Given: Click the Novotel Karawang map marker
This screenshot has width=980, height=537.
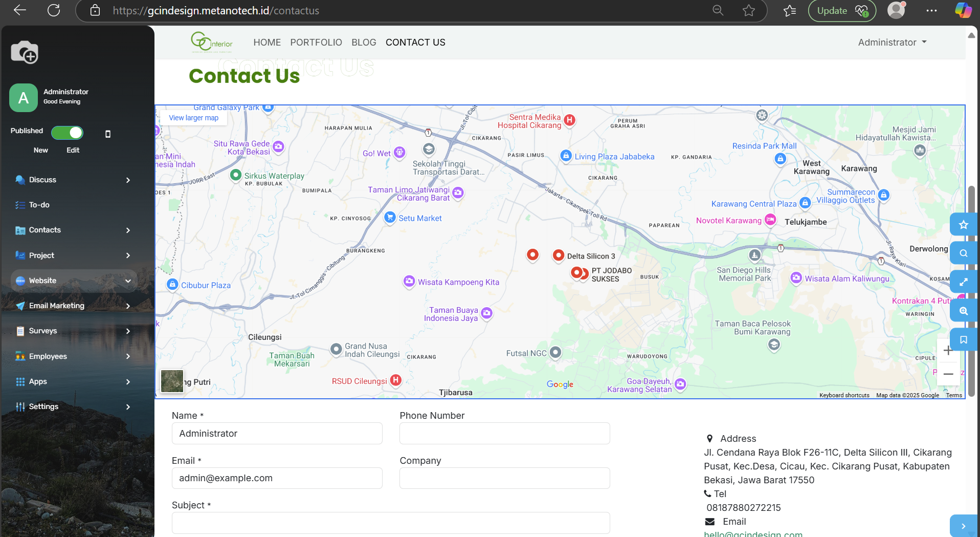Looking at the screenshot, I should tap(770, 220).
